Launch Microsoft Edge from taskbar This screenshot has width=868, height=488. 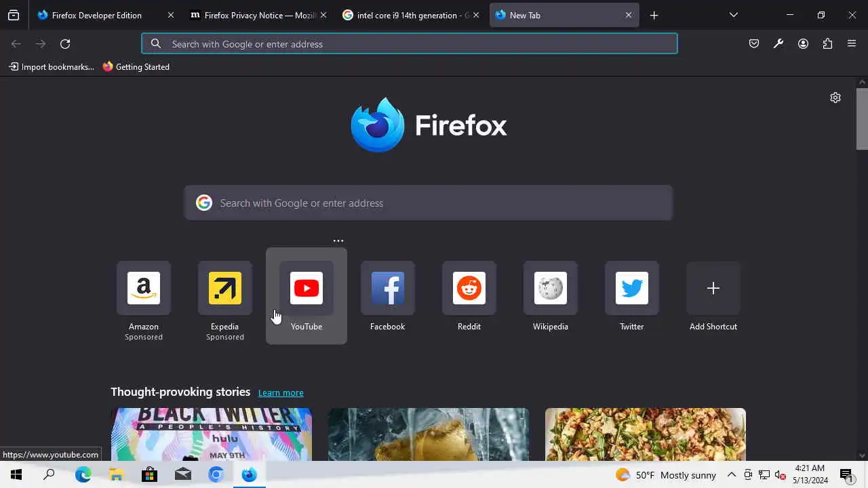coord(83,474)
